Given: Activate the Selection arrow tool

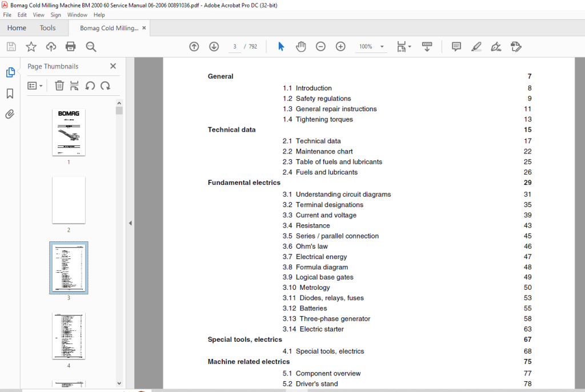Looking at the screenshot, I should [281, 47].
